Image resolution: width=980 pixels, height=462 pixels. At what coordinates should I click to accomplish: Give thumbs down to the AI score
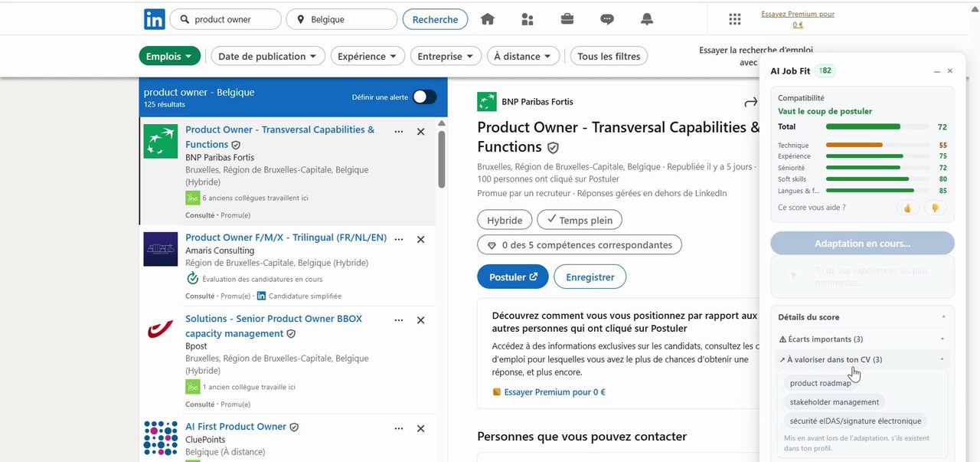[x=935, y=208]
